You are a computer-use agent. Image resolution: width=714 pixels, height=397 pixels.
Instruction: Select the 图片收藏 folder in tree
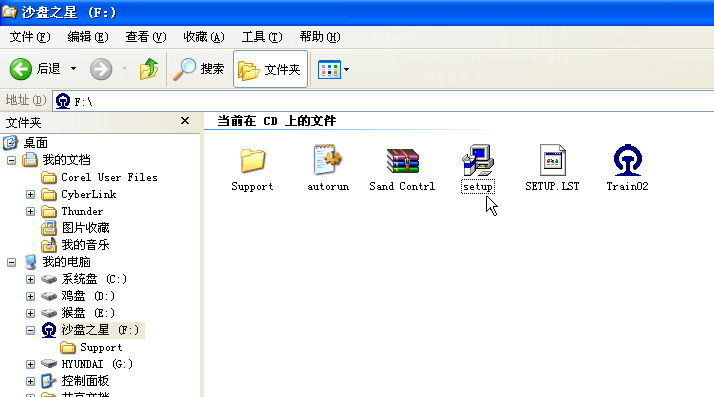tap(86, 228)
